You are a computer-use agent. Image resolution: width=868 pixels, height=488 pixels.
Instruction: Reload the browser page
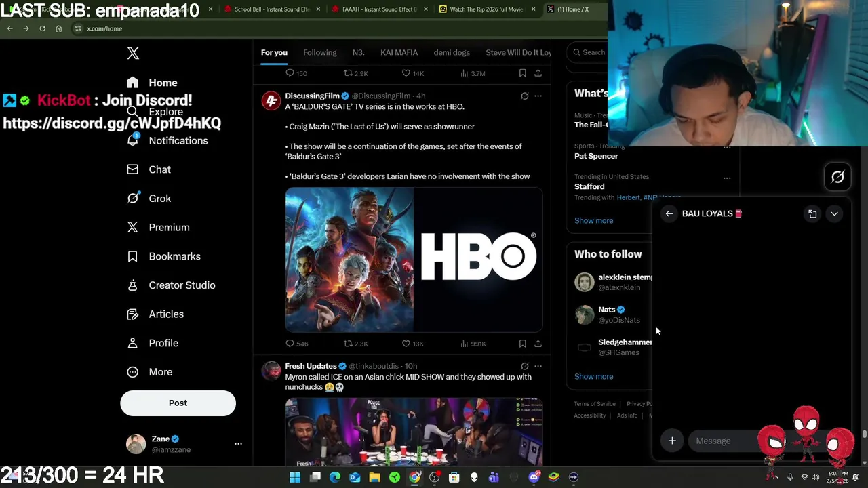tap(42, 28)
